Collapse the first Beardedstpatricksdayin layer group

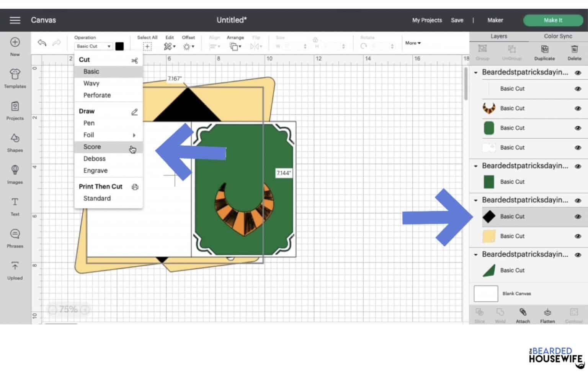476,72
